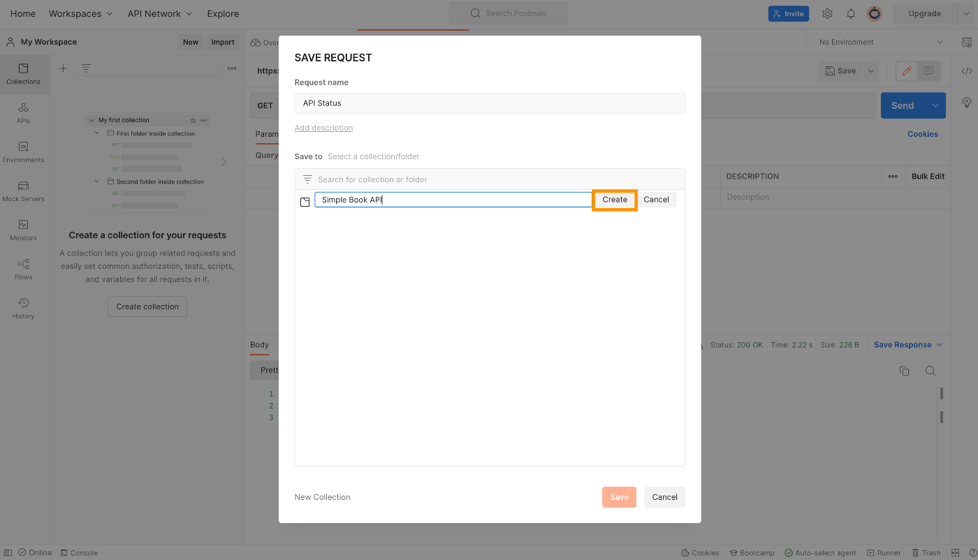Cancel the Save Request dialog

click(664, 497)
